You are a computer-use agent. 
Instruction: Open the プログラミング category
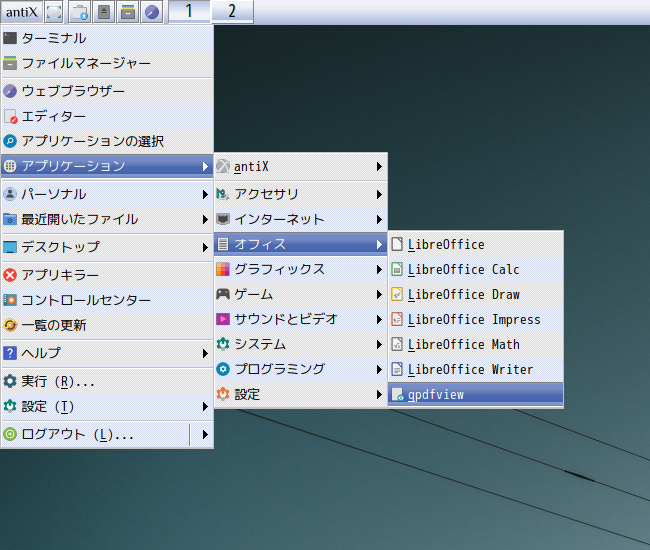tap(301, 369)
